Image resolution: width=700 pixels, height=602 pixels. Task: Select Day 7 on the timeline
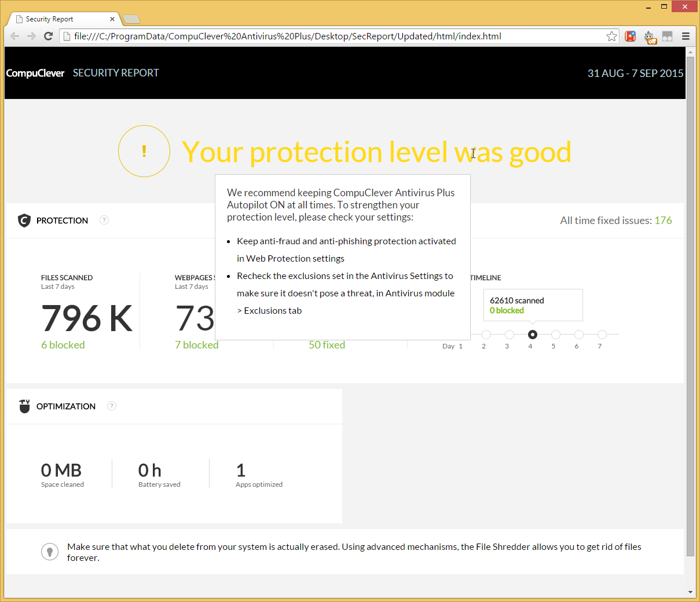pos(602,335)
